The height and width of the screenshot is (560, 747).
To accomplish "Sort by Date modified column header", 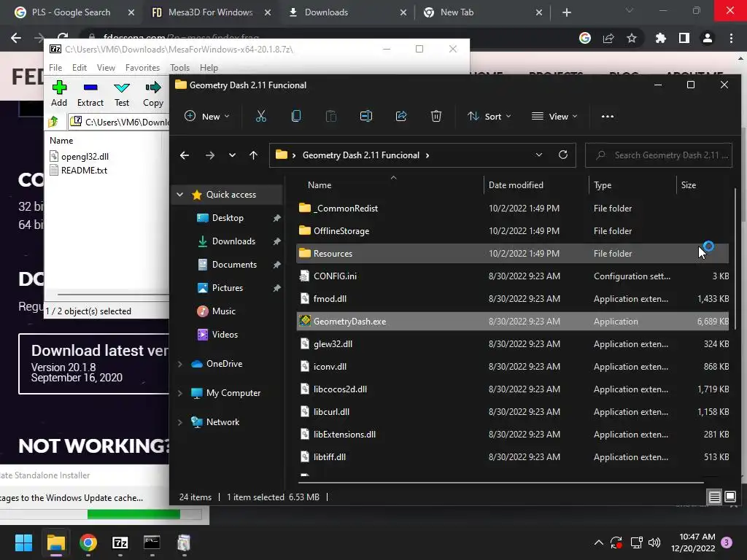I will coord(516,185).
